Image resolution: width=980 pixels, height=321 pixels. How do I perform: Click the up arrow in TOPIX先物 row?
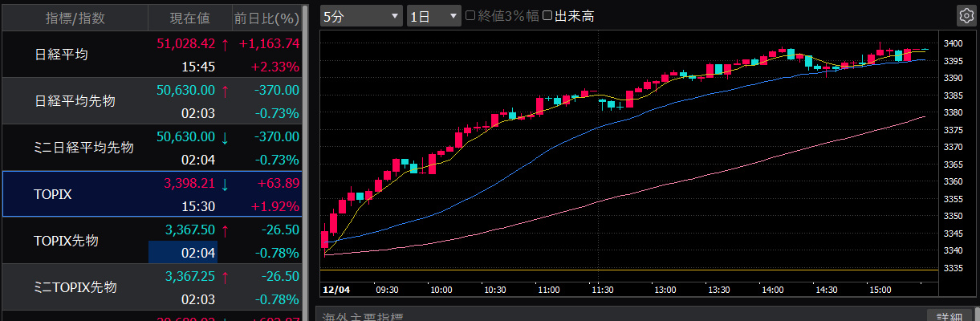225,230
